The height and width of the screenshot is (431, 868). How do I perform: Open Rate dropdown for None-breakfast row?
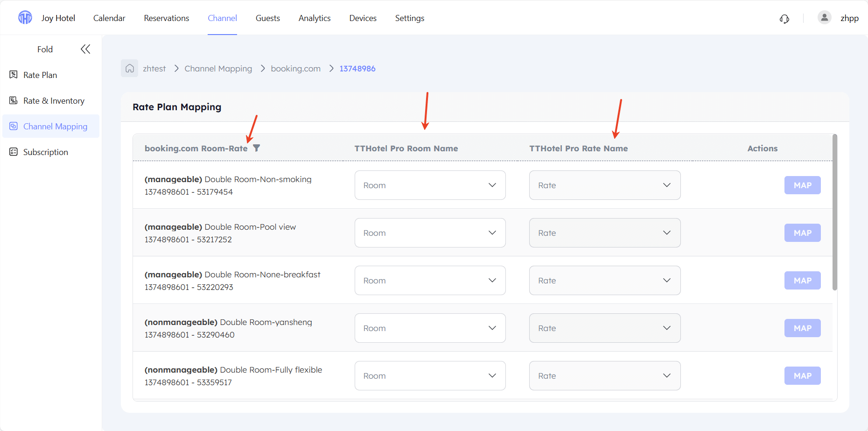tap(605, 280)
